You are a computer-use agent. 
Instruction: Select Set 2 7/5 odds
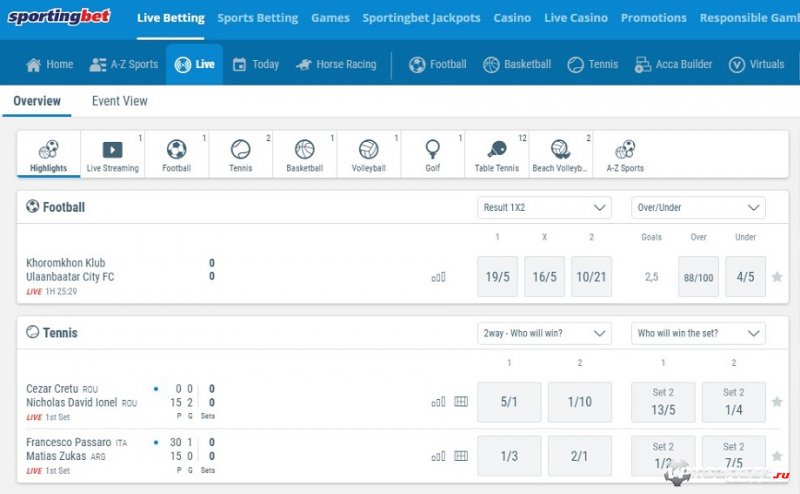point(734,456)
